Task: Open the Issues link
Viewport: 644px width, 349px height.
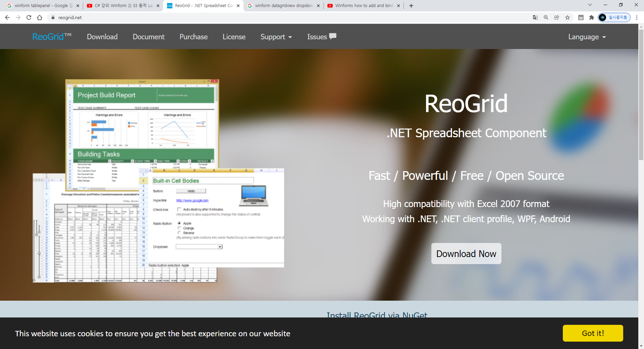Action: 322,37
